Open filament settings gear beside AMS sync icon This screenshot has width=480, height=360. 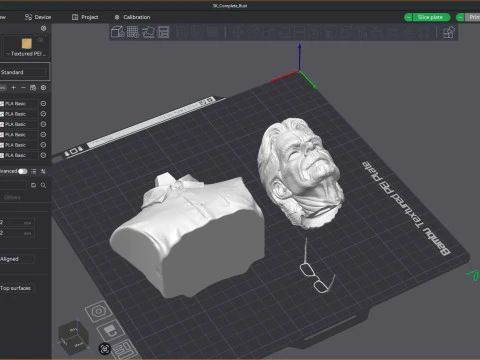click(x=43, y=88)
